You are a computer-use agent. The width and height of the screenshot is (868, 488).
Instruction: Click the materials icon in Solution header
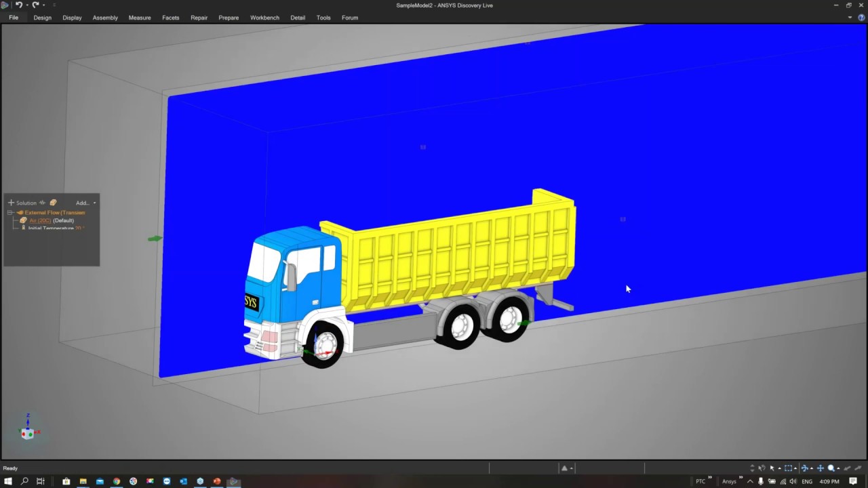[x=53, y=203]
